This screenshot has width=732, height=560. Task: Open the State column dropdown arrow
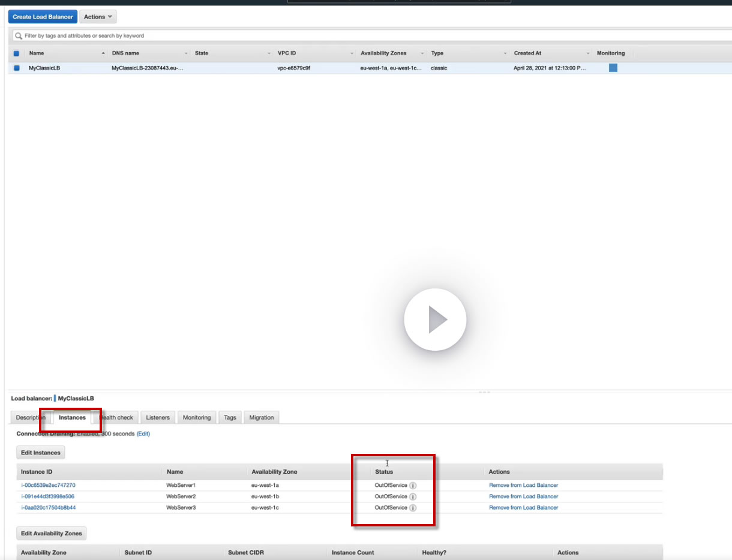(x=269, y=53)
